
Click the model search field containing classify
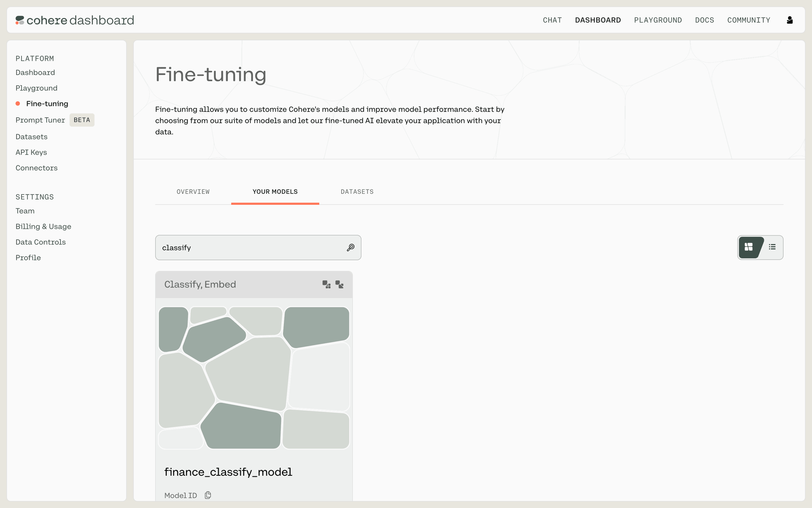(x=258, y=248)
